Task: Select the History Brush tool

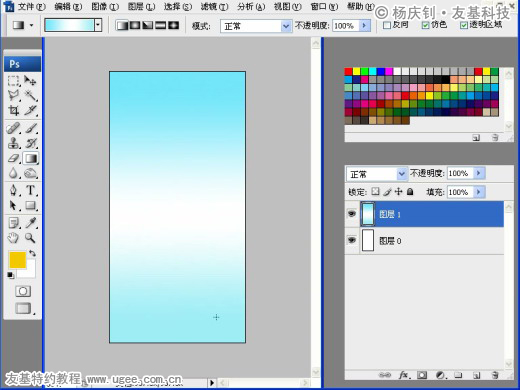Action: point(30,143)
